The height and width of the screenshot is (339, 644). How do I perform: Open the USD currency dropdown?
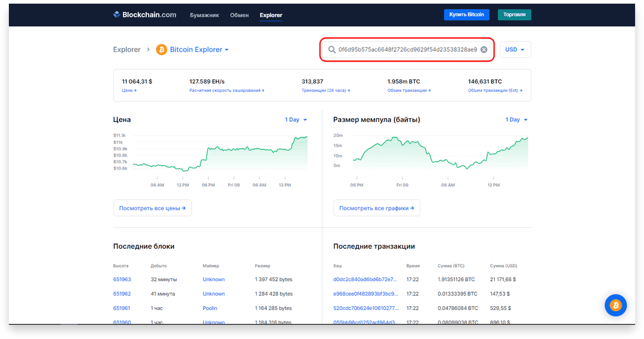515,50
